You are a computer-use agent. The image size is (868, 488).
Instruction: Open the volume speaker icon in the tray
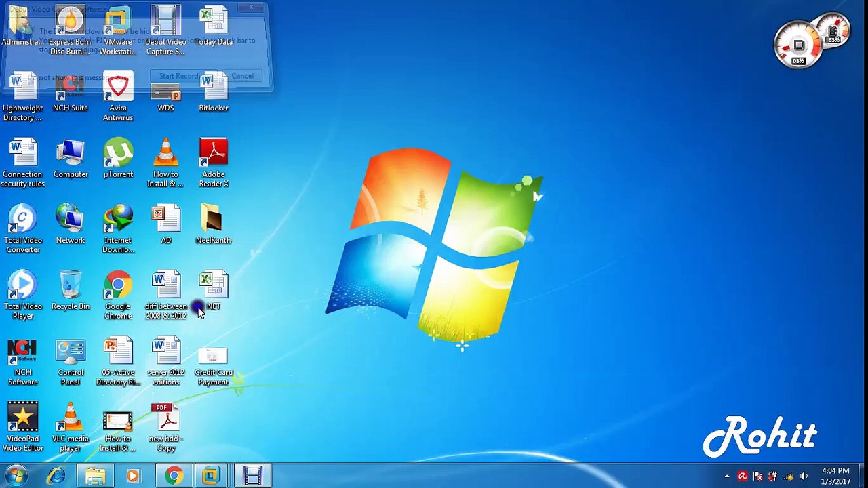click(x=804, y=476)
